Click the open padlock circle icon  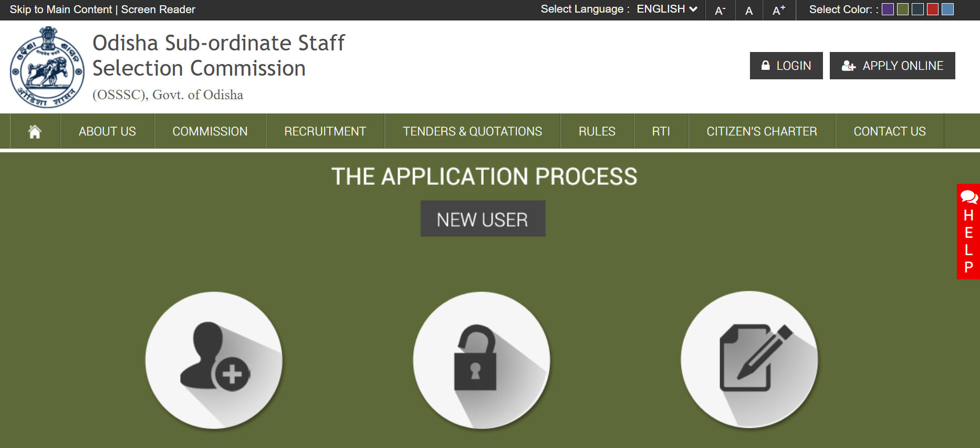point(482,360)
